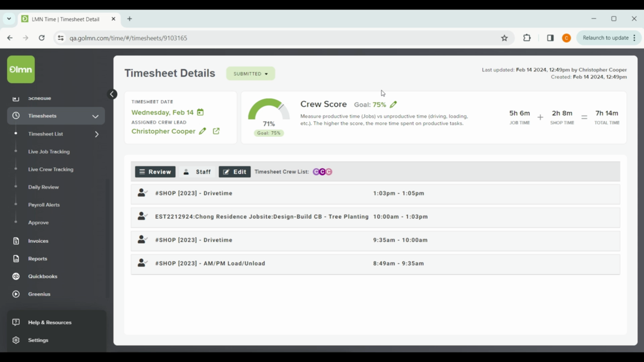This screenshot has height=362, width=644.
Task: Click Christopher Cooper crew lead link
Action: coord(163,131)
